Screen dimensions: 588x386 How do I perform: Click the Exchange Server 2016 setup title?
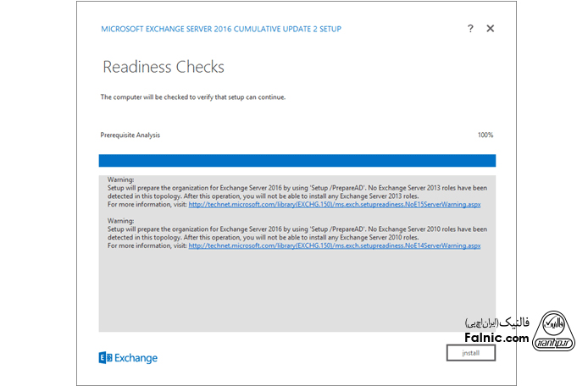[x=221, y=29]
